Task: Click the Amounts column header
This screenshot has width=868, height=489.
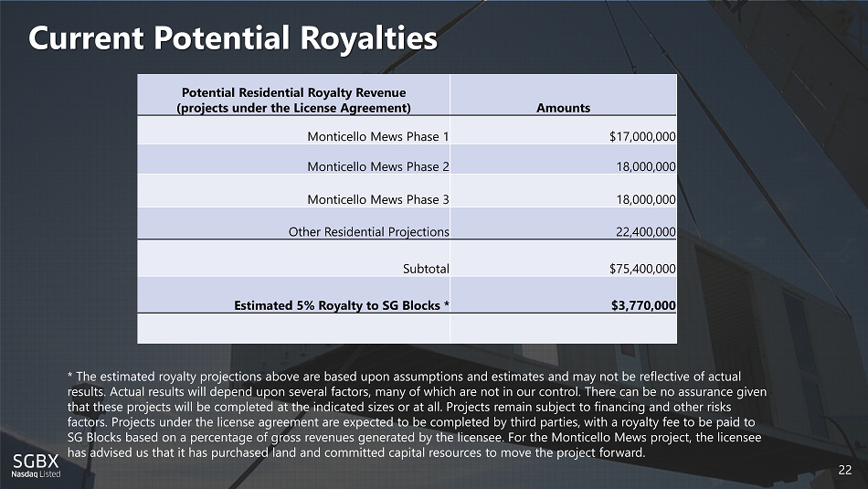Action: (x=563, y=108)
